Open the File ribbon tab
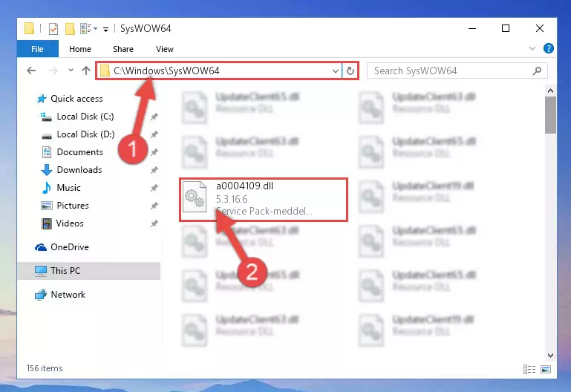Image resolution: width=571 pixels, height=392 pixels. [x=38, y=49]
